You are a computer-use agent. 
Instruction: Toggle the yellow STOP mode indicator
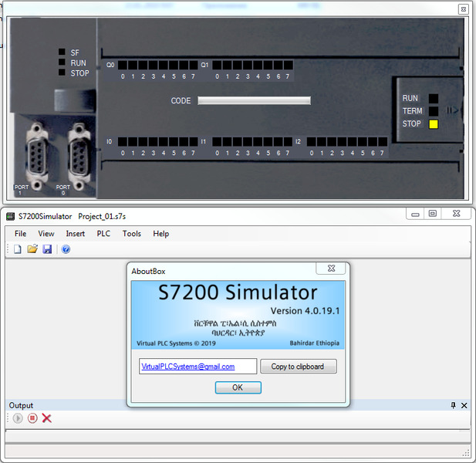tap(434, 124)
